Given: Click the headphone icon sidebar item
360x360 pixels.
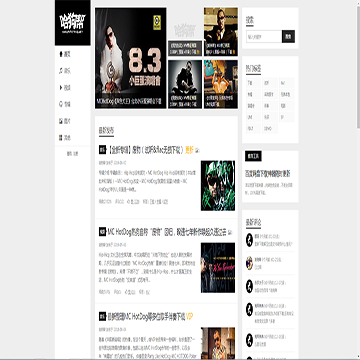Looking at the screenshot, I should pyautogui.click(x=64, y=104).
